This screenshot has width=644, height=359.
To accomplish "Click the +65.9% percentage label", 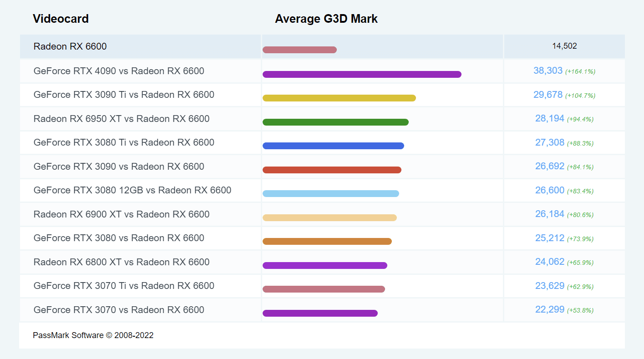I will [x=580, y=263].
